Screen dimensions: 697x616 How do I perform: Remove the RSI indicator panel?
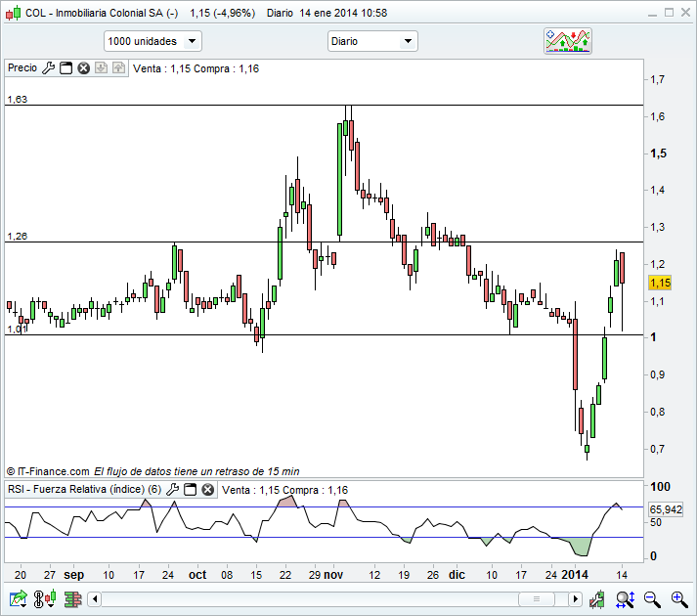pyautogui.click(x=208, y=490)
